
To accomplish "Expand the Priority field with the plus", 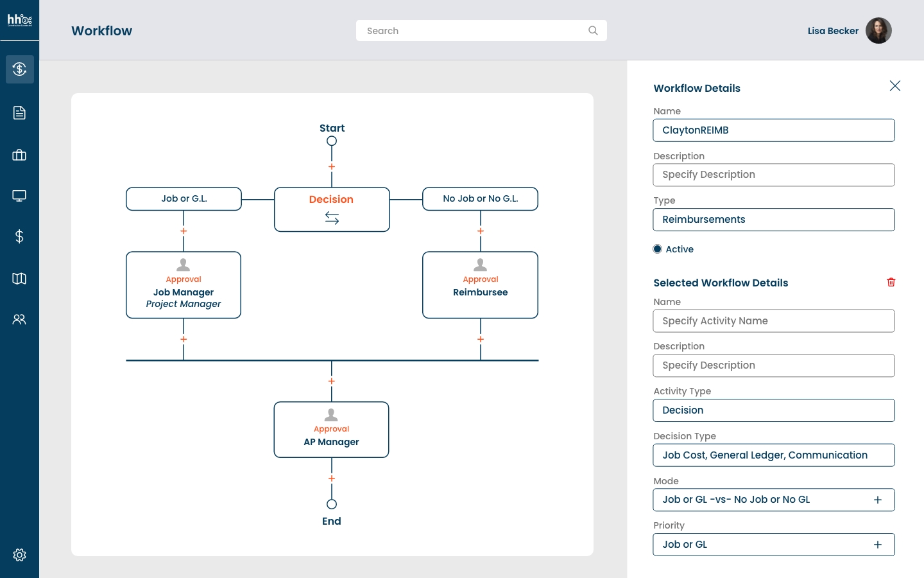I will 878,545.
